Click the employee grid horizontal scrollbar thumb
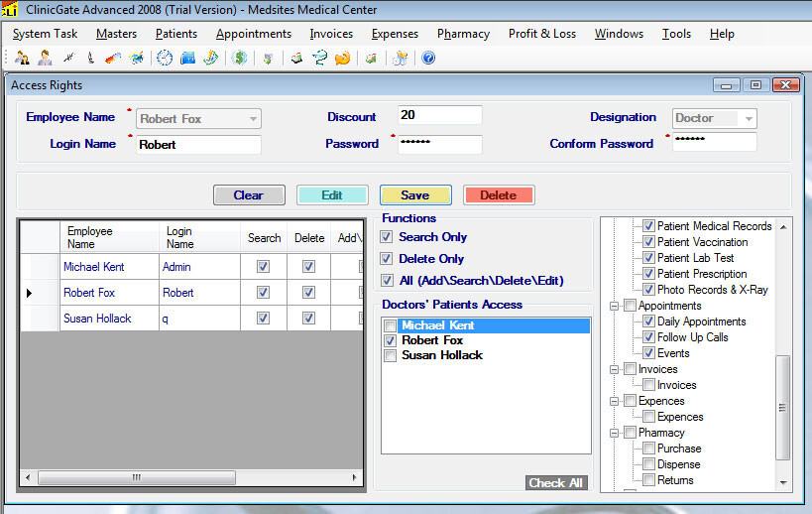Viewport: 812px width, 514px height. pos(137,477)
